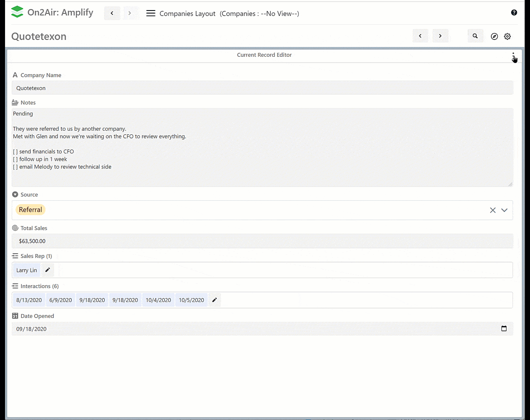This screenshot has height=420, width=530.
Task: Open the 8/13/2020 interaction record
Action: point(29,300)
